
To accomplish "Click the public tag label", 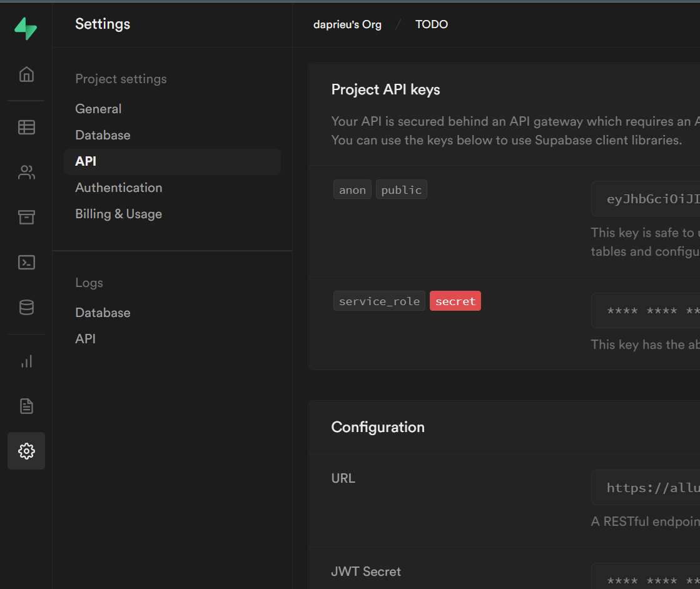I will tap(402, 189).
